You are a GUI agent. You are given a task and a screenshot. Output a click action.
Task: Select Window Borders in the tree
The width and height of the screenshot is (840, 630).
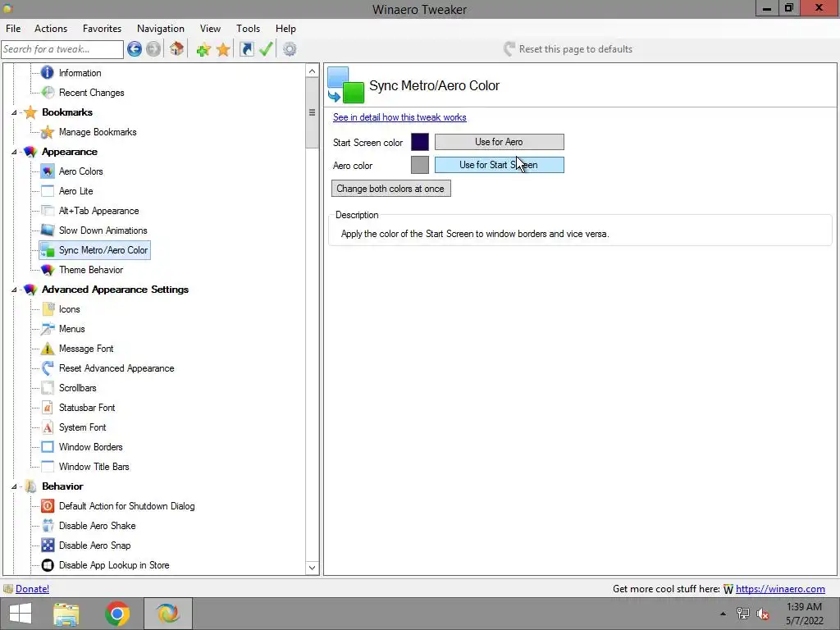[90, 447]
